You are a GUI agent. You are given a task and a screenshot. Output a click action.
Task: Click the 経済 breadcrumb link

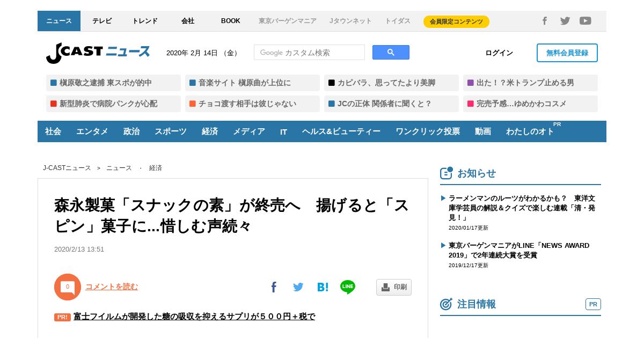pos(156,168)
